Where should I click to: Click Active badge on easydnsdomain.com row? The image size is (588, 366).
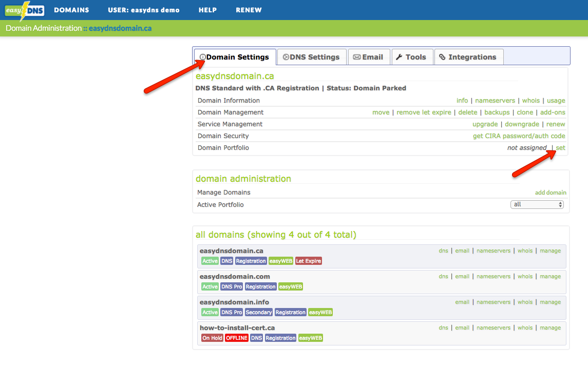(x=210, y=286)
